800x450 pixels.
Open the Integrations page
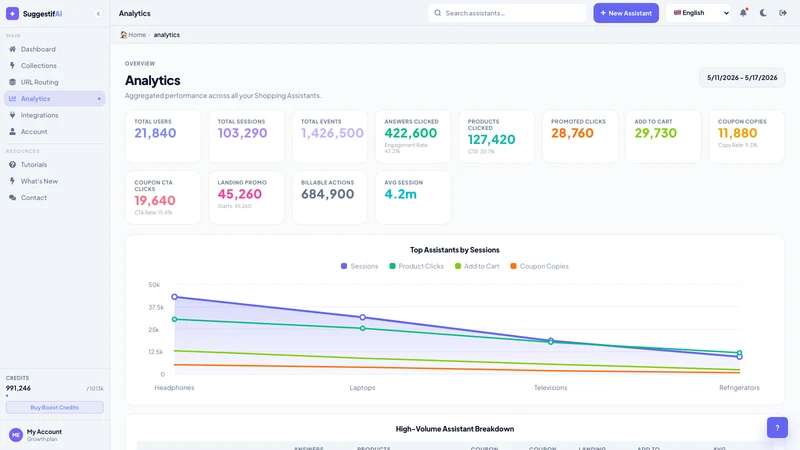[55, 115]
